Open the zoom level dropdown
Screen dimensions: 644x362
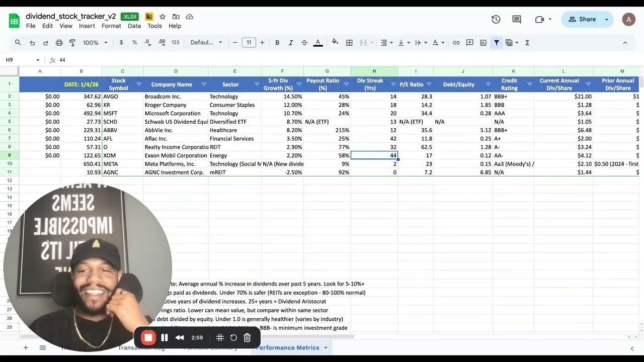coord(95,43)
